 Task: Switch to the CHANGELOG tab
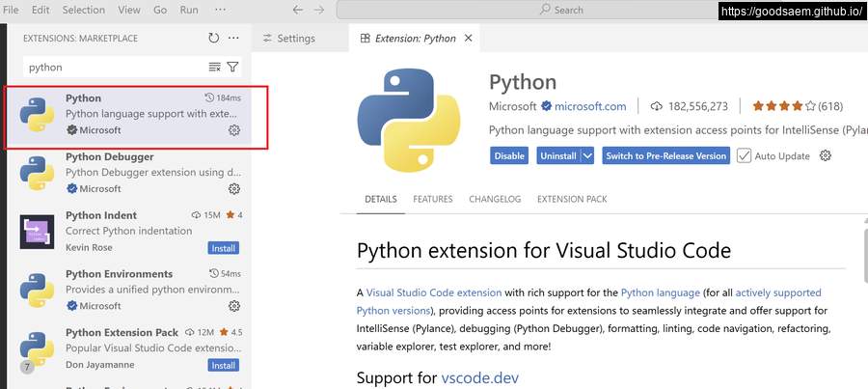click(x=494, y=199)
